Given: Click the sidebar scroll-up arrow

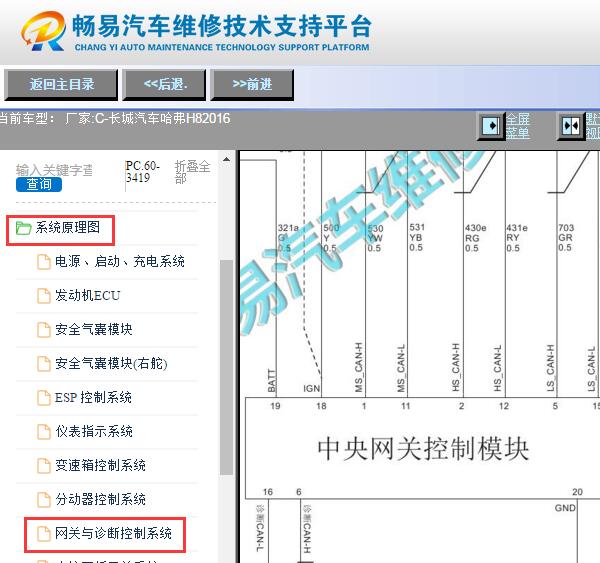Looking at the screenshot, I should coord(227,159).
